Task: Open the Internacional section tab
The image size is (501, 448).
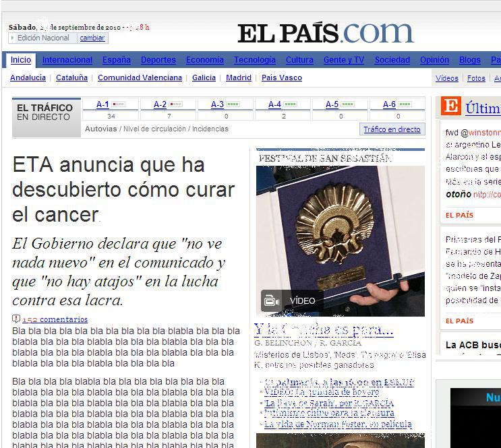Action: pos(67,60)
